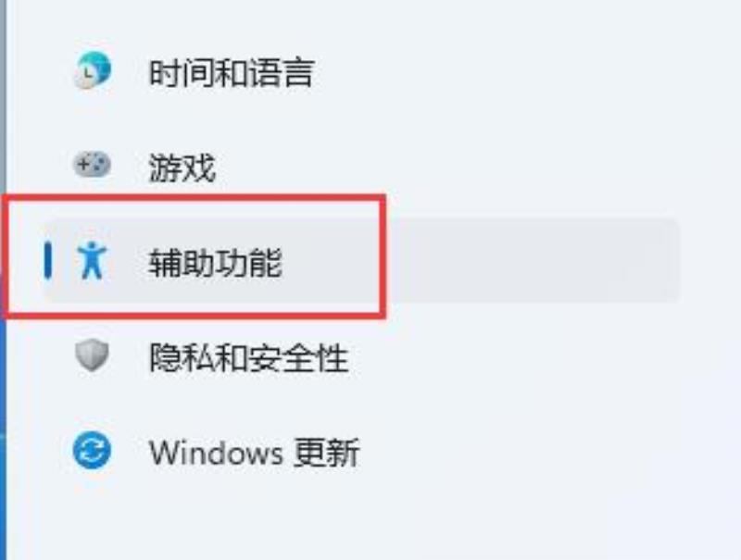Image resolution: width=741 pixels, height=560 pixels.
Task: Select the Gaming entry labeled 游戏
Action: click(182, 168)
